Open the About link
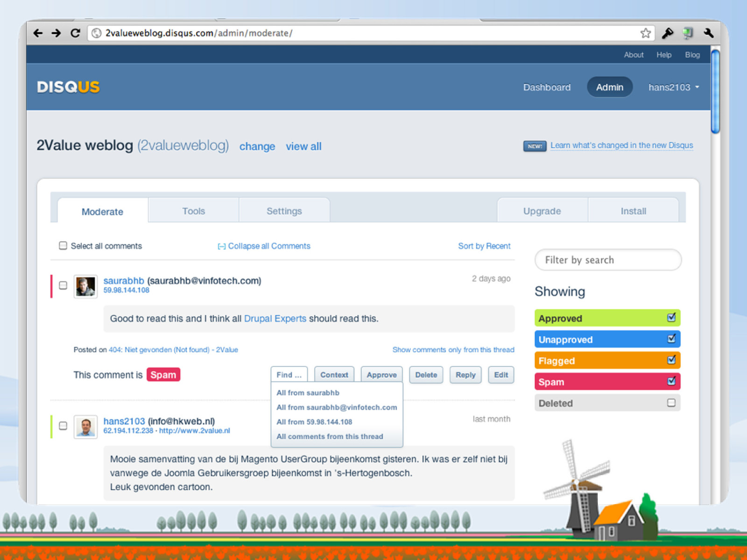 pos(634,55)
